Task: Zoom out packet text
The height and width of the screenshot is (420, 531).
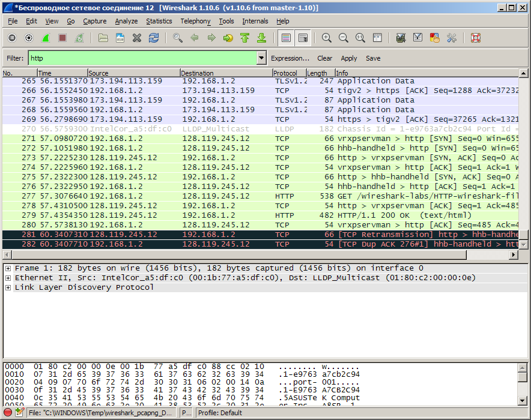Action: [x=344, y=38]
